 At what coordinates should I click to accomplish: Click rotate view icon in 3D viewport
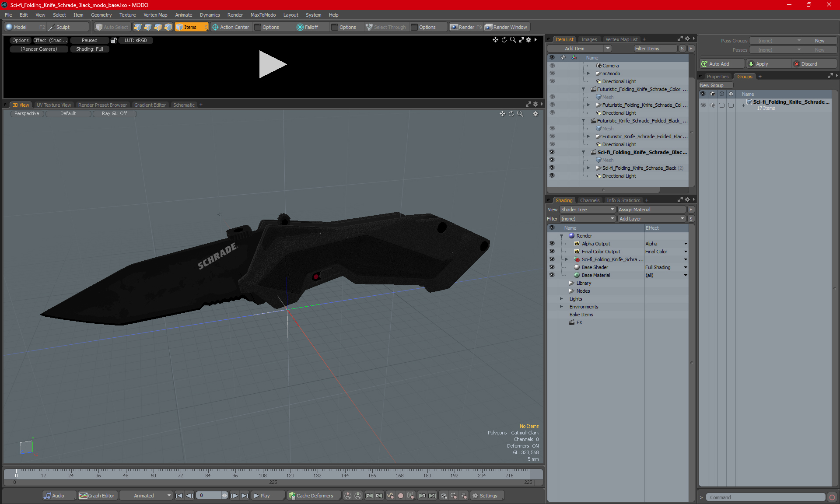(x=511, y=114)
